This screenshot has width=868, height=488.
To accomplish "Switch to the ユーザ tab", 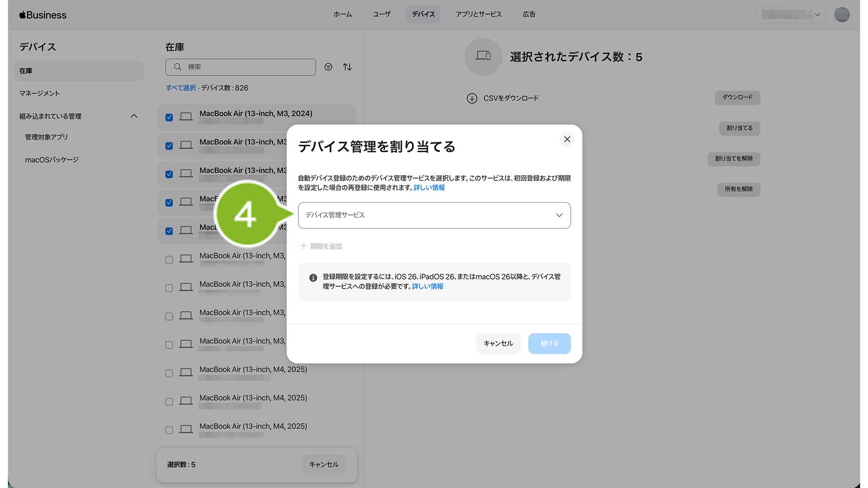I will (x=382, y=15).
